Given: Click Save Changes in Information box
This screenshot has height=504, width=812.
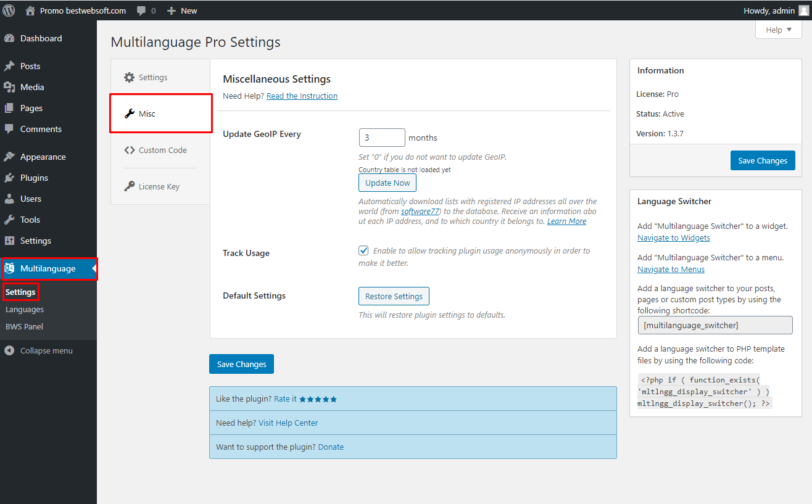Looking at the screenshot, I should tap(763, 160).
